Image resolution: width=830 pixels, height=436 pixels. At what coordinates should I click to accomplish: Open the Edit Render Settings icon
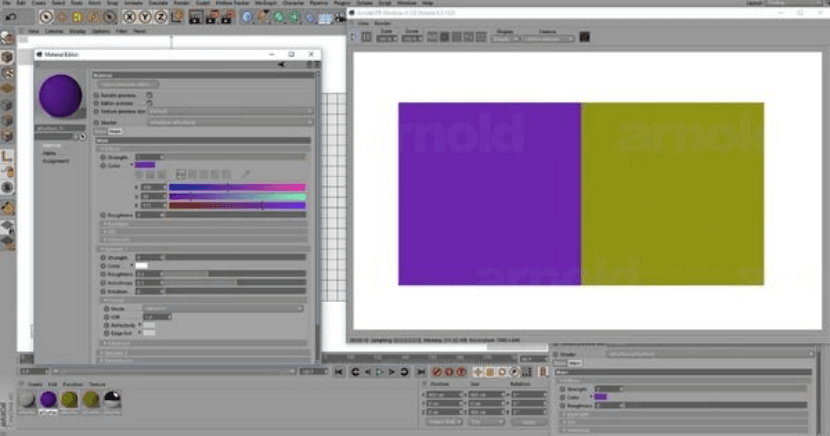[x=228, y=17]
